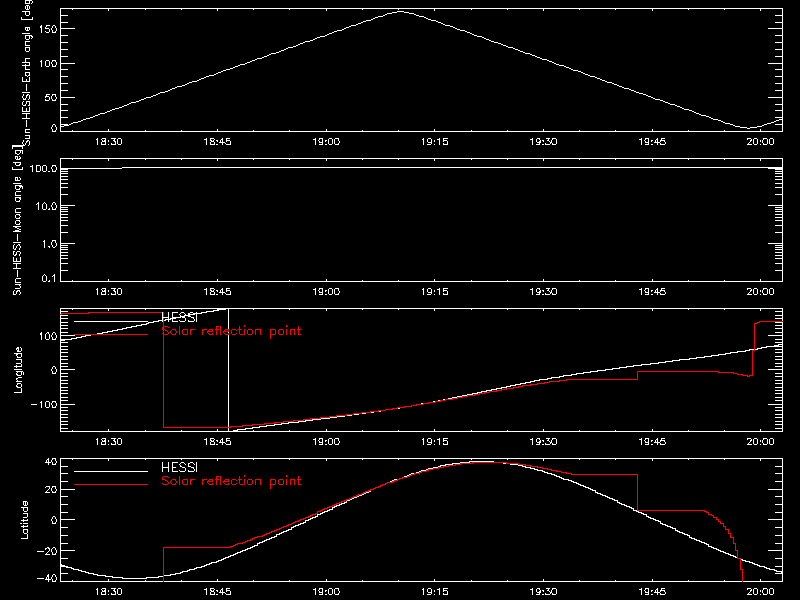Click the 19:15 time label under Earth angle plot
This screenshot has height=600, width=800.
tap(435, 141)
